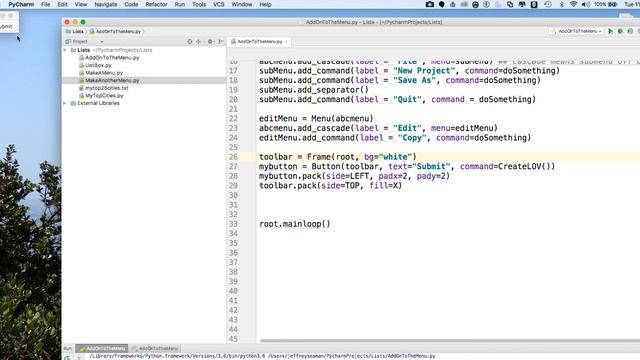Open the Window menu
The width and height of the screenshot is (640, 360).
coord(242,4)
